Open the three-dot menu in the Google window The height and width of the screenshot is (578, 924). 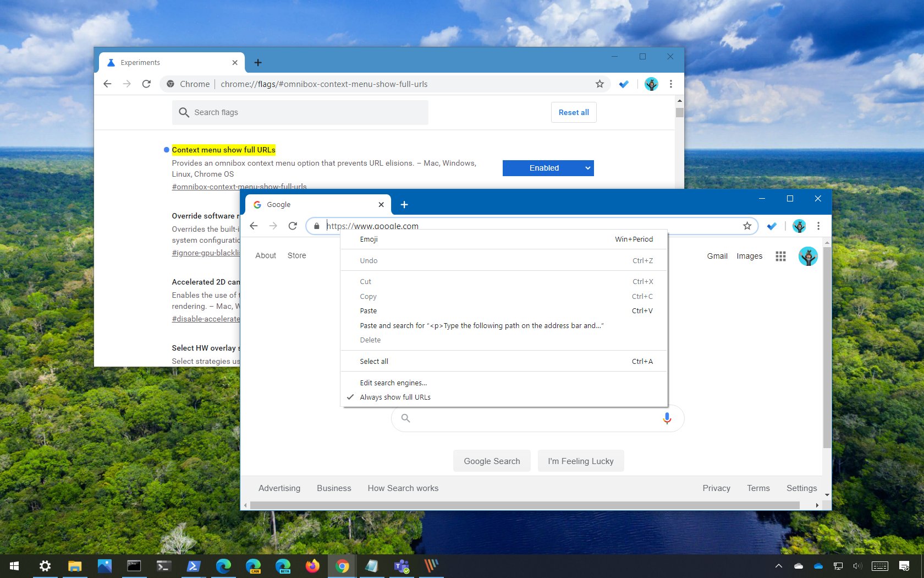coord(818,226)
